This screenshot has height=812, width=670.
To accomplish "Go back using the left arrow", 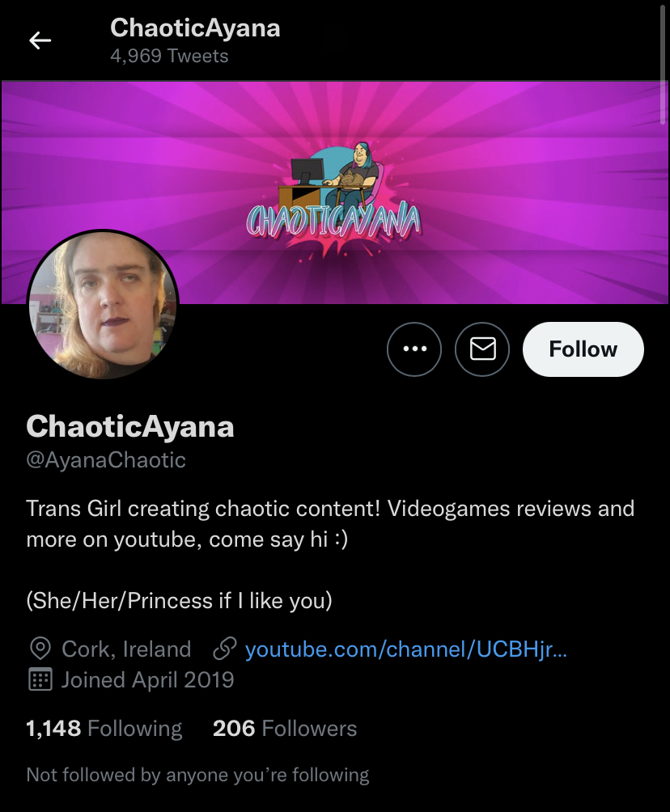I will point(40,40).
